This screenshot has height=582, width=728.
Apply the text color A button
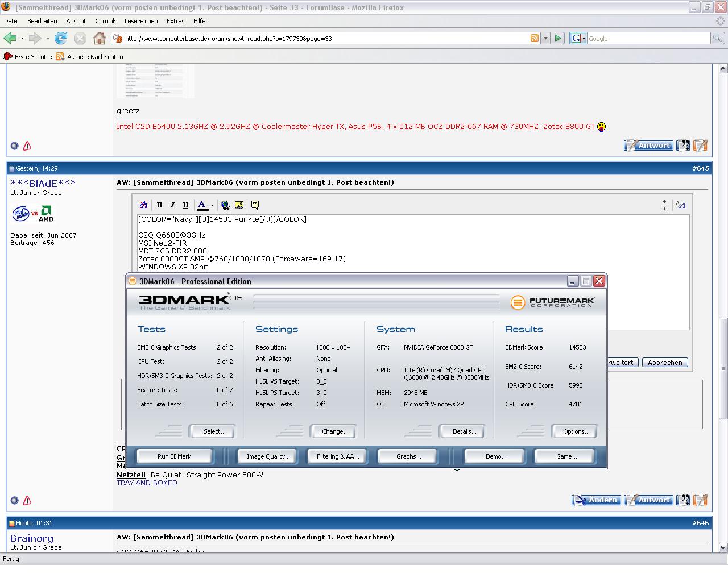click(202, 205)
